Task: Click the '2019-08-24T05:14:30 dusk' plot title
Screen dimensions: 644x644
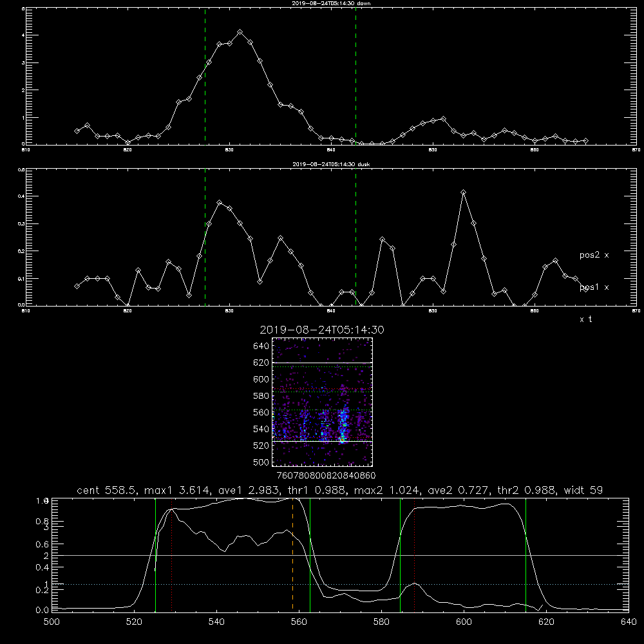Action: (x=331, y=164)
